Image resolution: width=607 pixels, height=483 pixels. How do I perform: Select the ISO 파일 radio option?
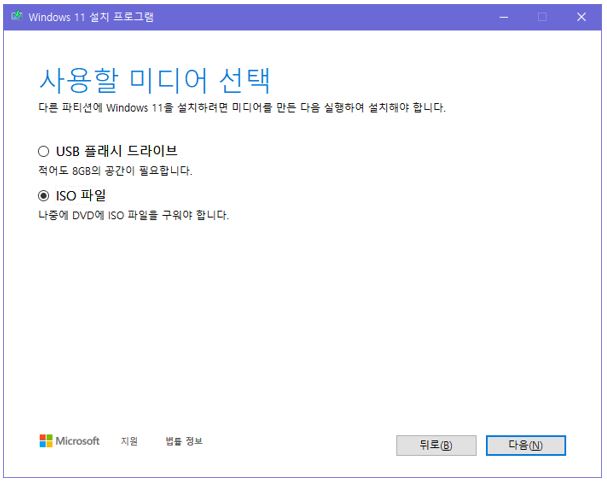click(x=43, y=196)
